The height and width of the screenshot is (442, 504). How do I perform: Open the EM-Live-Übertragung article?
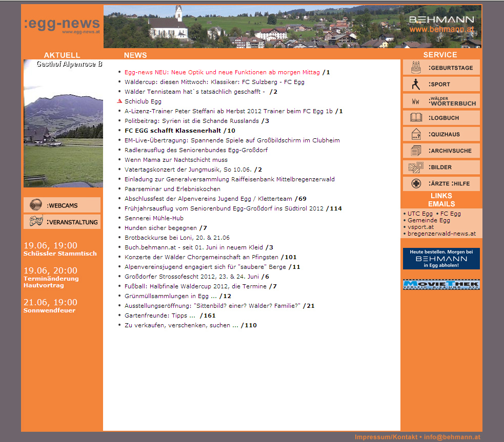[x=232, y=140]
